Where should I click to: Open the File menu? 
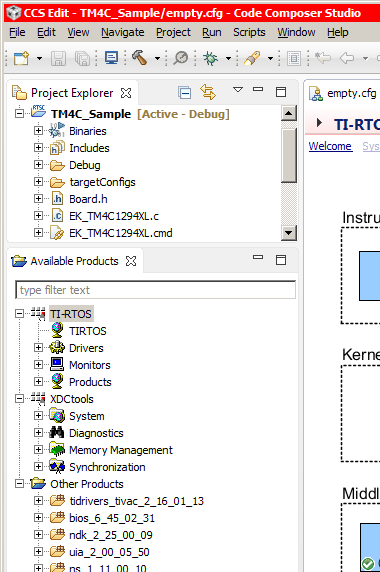point(17,32)
